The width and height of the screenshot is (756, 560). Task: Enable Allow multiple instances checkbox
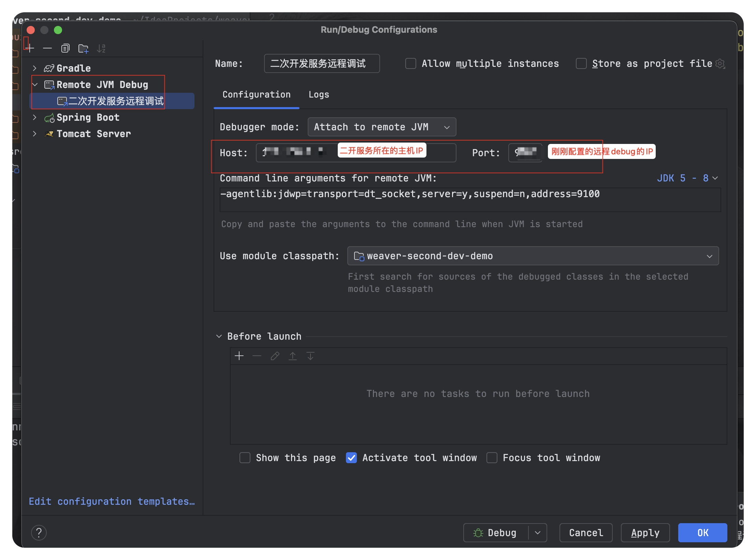click(411, 63)
